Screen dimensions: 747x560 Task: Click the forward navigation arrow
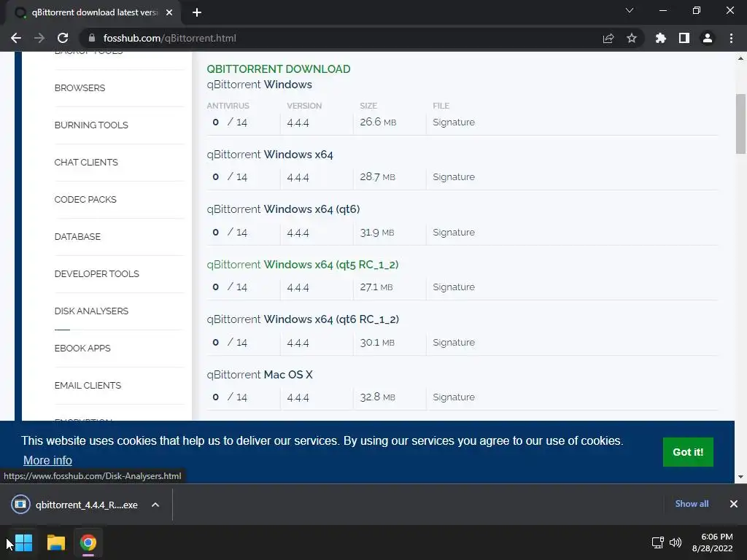click(39, 38)
